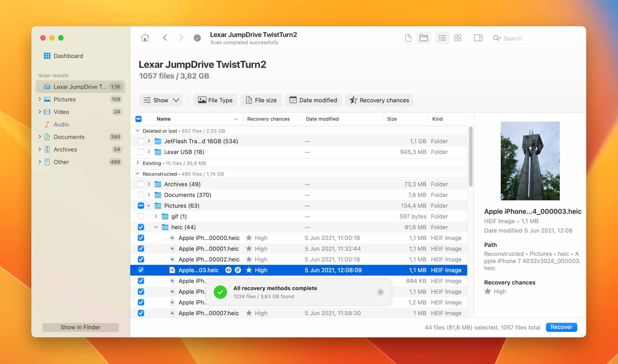Navigate back using the back arrow
Screen dimensions: 618x364
point(165,37)
